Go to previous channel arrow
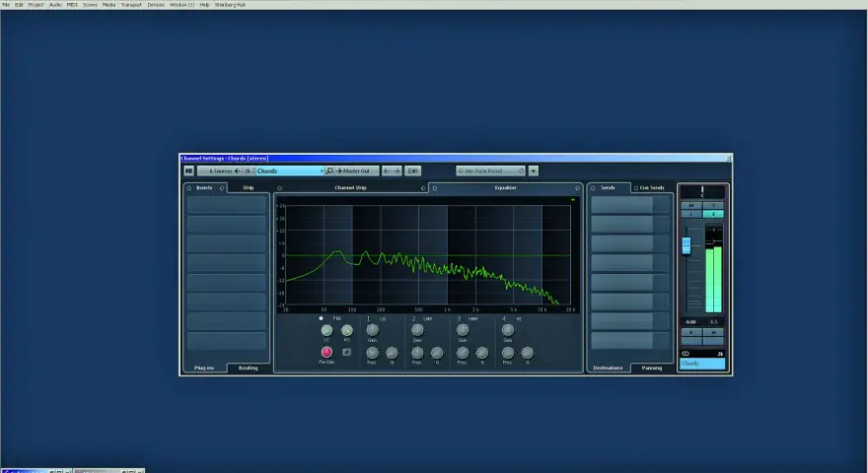 (387, 170)
